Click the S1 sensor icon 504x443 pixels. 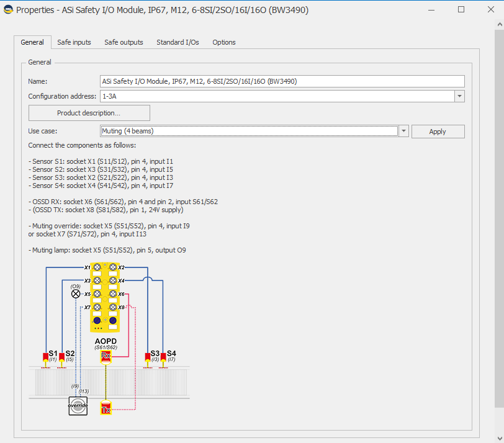tap(45, 357)
